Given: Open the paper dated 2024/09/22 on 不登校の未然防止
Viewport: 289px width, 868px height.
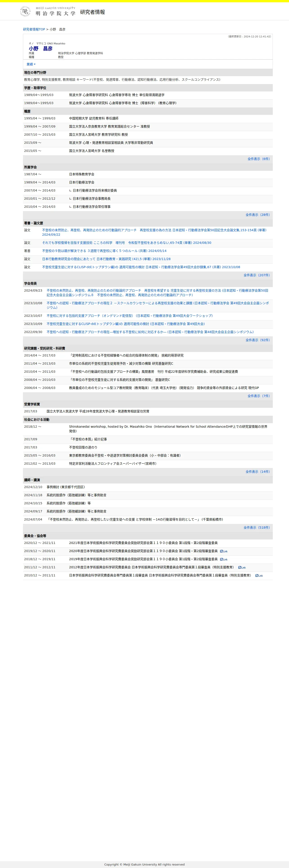Looking at the screenshot, I should [x=154, y=232].
